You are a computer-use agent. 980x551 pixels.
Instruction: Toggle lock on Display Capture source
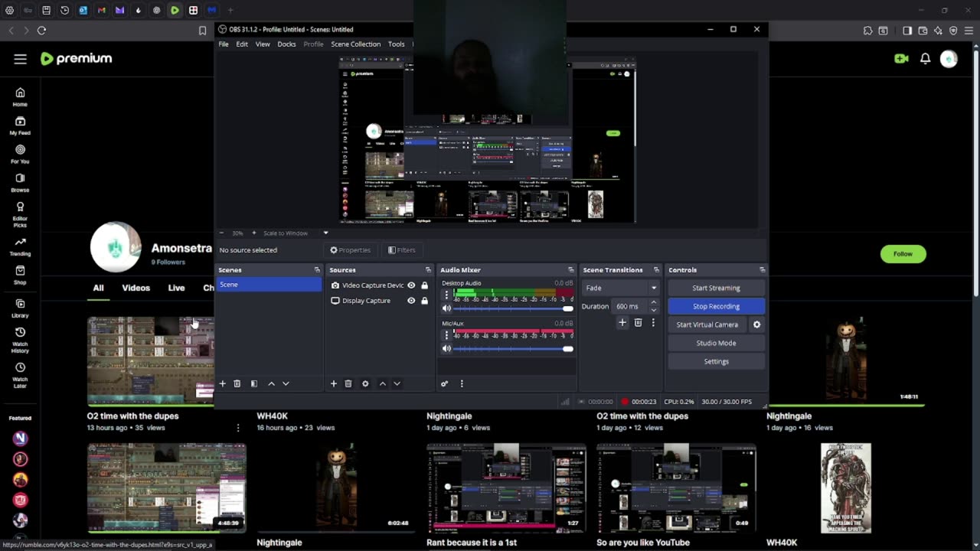click(x=424, y=301)
